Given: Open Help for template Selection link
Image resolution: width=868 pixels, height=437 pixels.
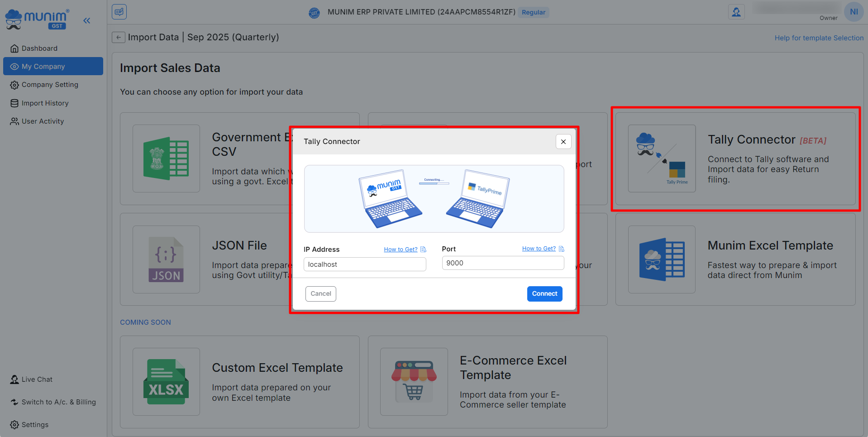Looking at the screenshot, I should coord(819,38).
